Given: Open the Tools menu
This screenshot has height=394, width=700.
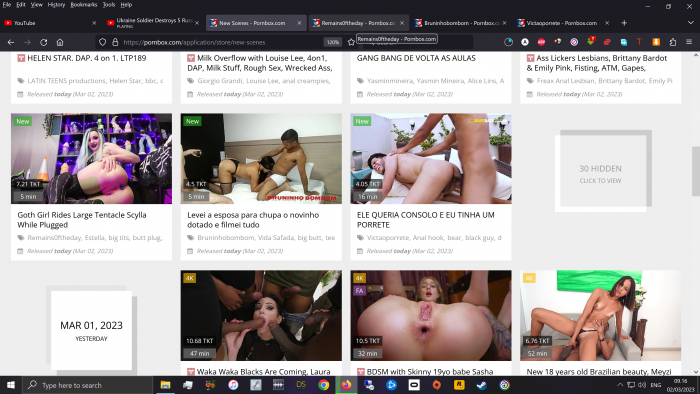Looking at the screenshot, I should [108, 4].
